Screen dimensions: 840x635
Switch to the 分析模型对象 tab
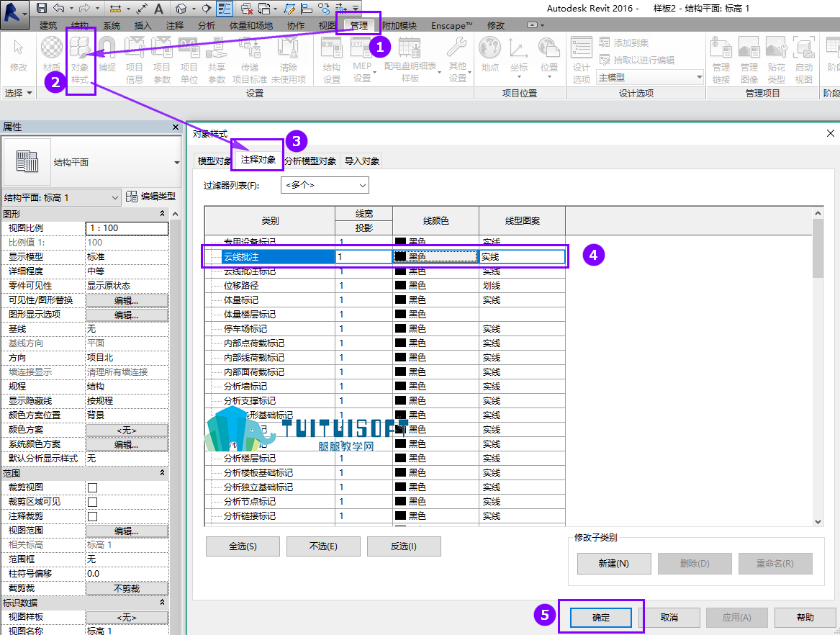click(x=310, y=161)
